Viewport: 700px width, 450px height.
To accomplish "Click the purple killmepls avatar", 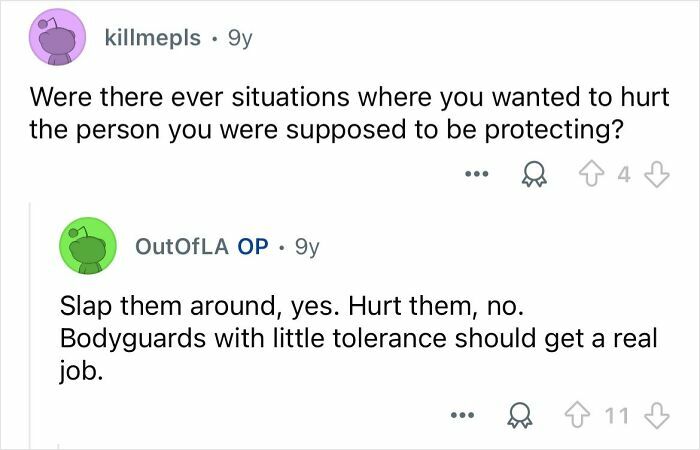I will [x=58, y=37].
